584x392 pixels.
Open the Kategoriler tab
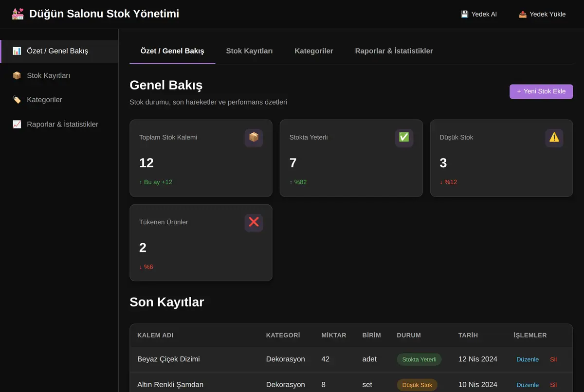click(314, 51)
